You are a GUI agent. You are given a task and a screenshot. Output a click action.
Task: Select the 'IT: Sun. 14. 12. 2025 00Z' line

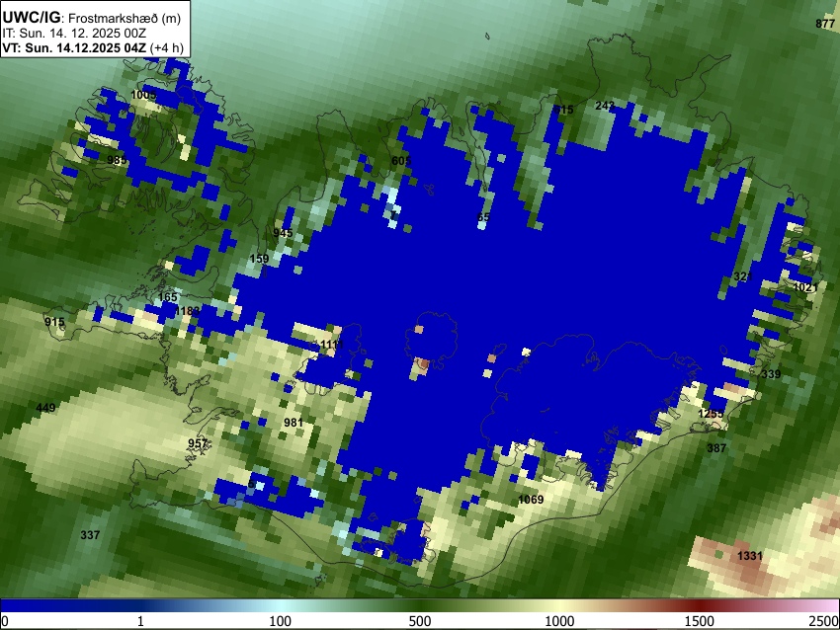pos(74,34)
